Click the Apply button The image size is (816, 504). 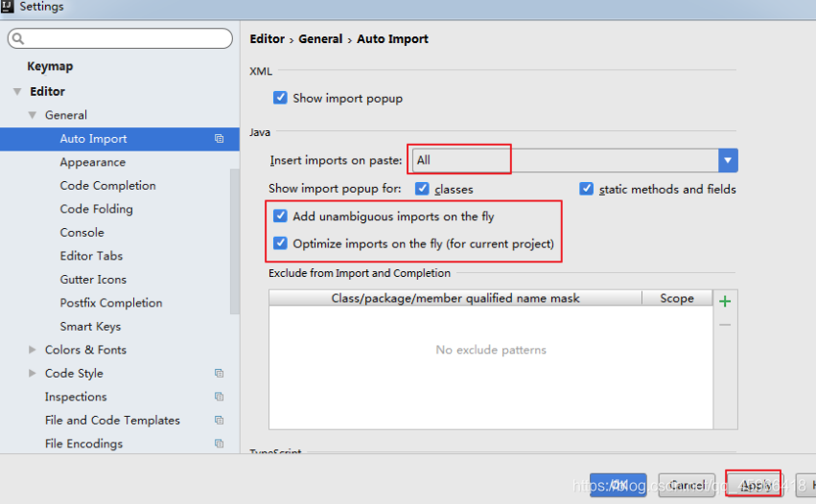(756, 485)
